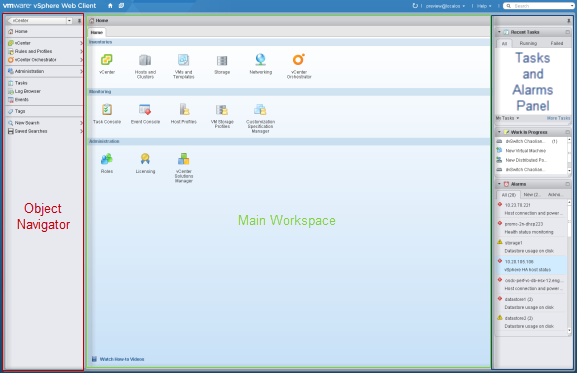This screenshot has height=373, width=577.
Task: Collapse the Work In Progress section
Action: tap(499, 132)
